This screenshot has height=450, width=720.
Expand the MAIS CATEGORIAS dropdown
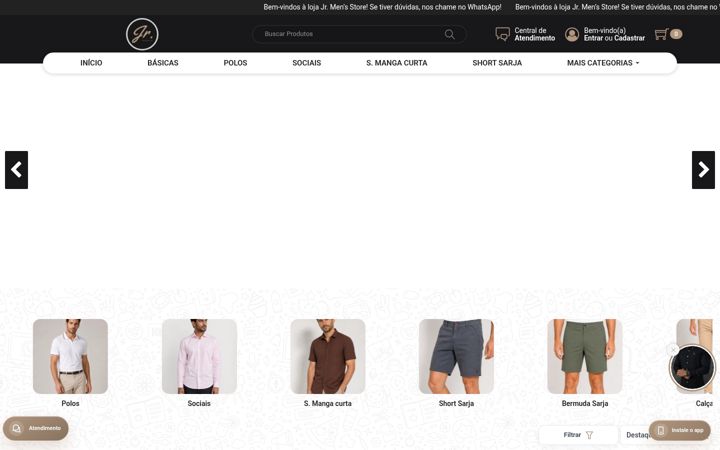(603, 63)
